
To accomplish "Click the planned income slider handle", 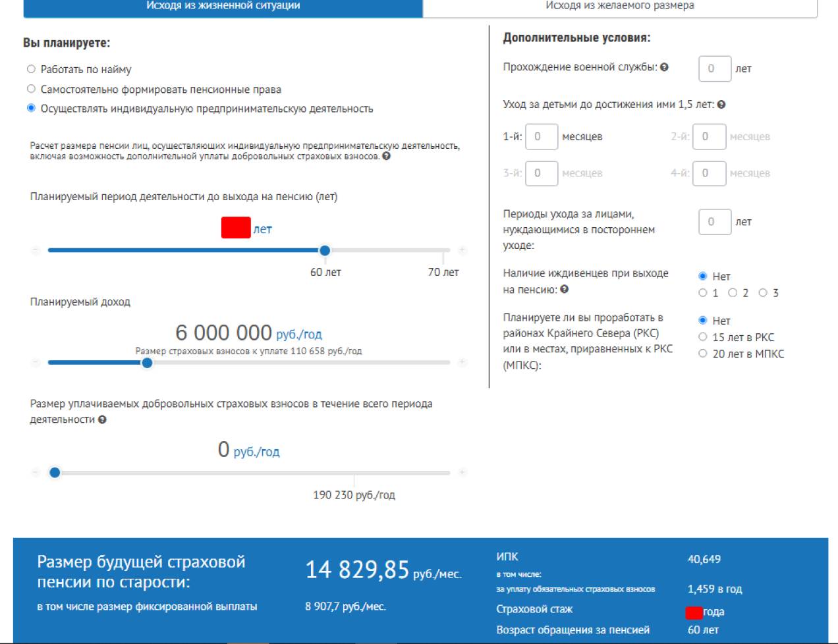I will pyautogui.click(x=147, y=363).
